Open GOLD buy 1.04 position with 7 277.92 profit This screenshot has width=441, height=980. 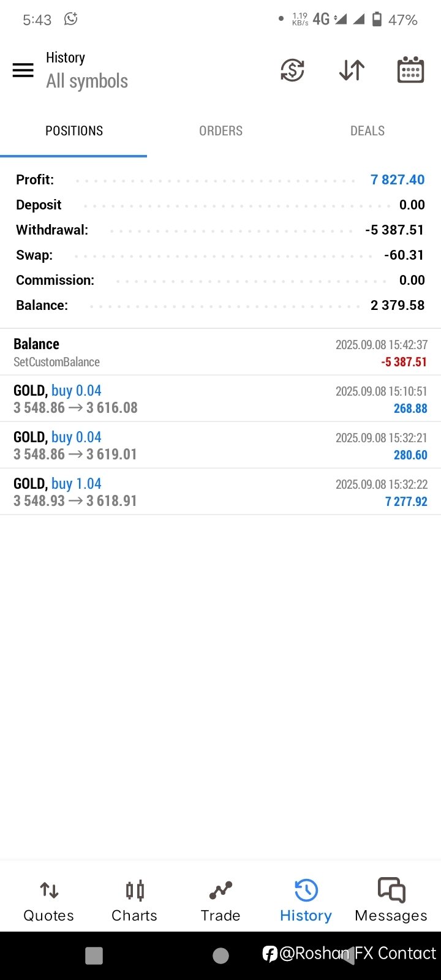pos(221,492)
